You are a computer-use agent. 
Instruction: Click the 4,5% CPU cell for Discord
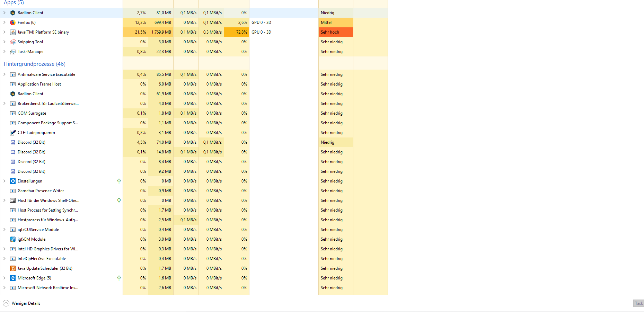135,142
